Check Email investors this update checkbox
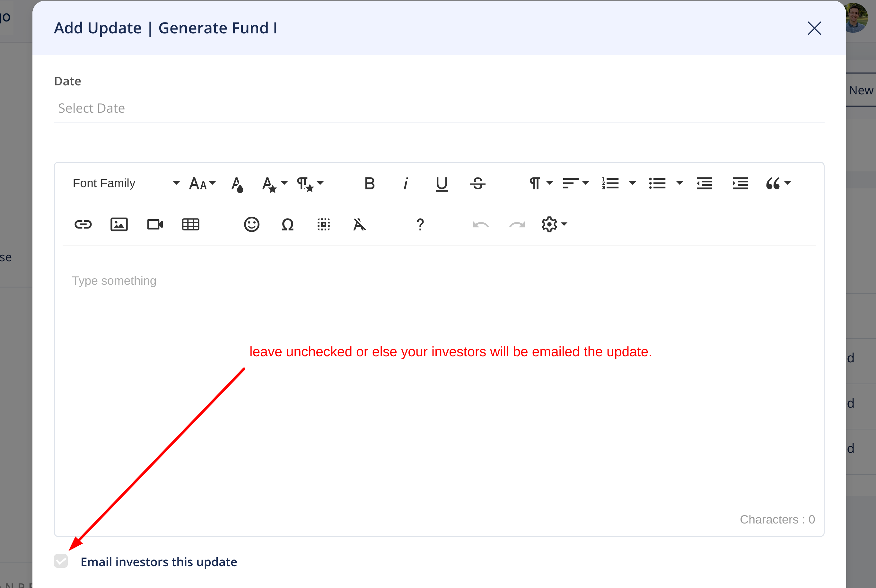876x588 pixels. click(x=61, y=561)
